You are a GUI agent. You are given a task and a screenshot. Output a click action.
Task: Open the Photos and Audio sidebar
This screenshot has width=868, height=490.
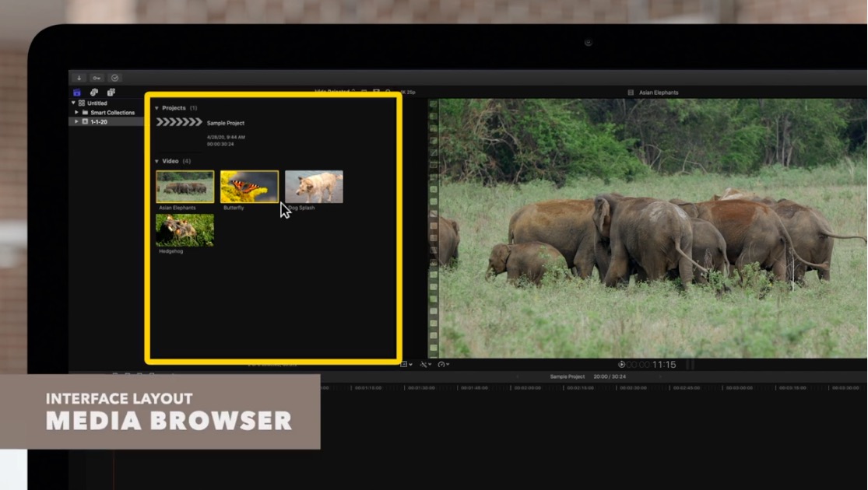pos(94,93)
